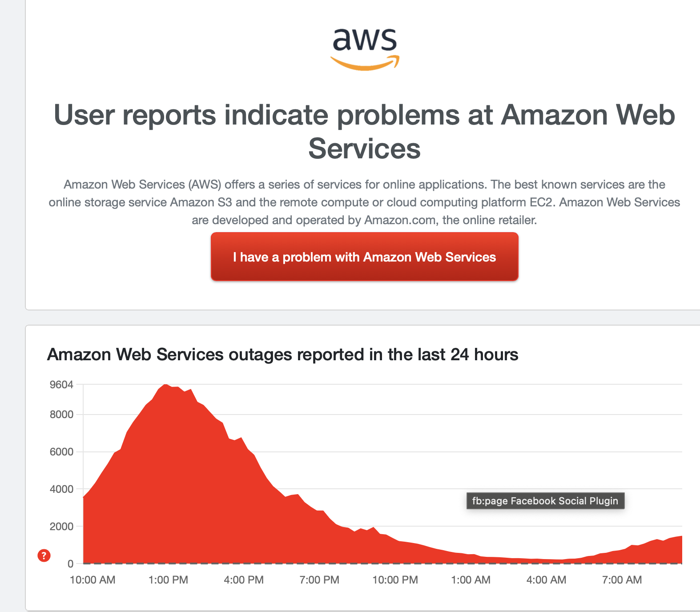Select the 4:00 AM time axis label

pos(546,580)
